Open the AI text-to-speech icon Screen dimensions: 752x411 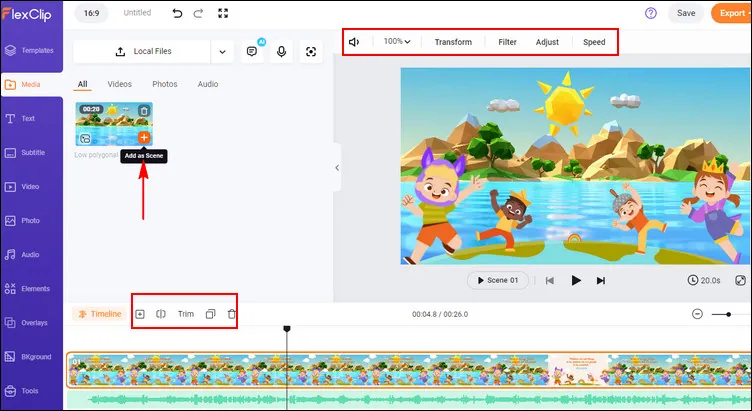tap(252, 51)
